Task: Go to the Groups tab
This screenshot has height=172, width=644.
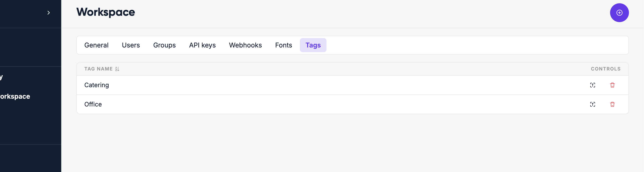Action: pyautogui.click(x=164, y=45)
